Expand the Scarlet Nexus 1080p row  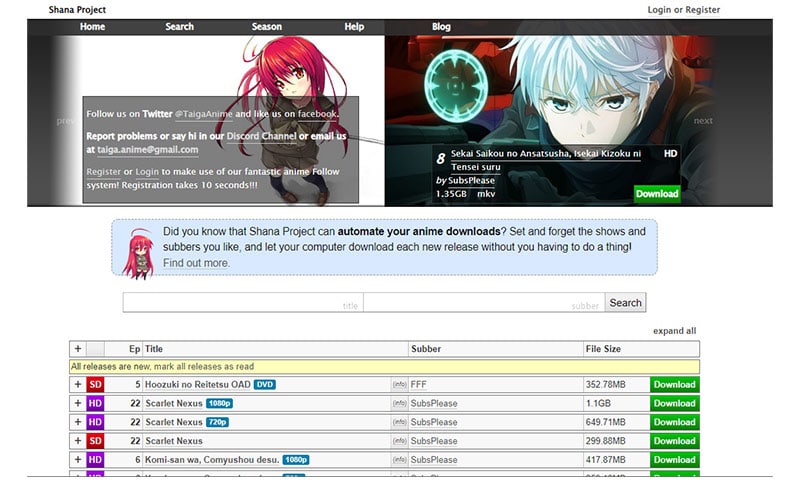click(x=78, y=403)
